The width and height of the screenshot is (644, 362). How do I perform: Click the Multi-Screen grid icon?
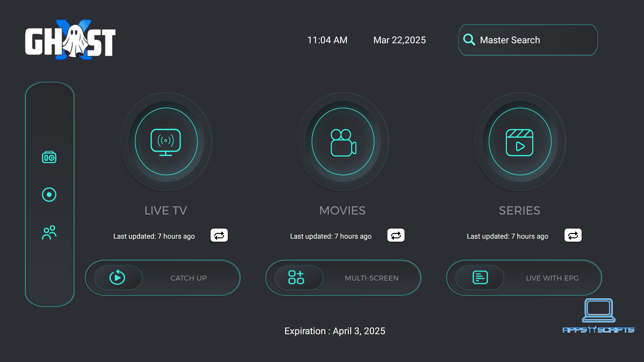(296, 278)
